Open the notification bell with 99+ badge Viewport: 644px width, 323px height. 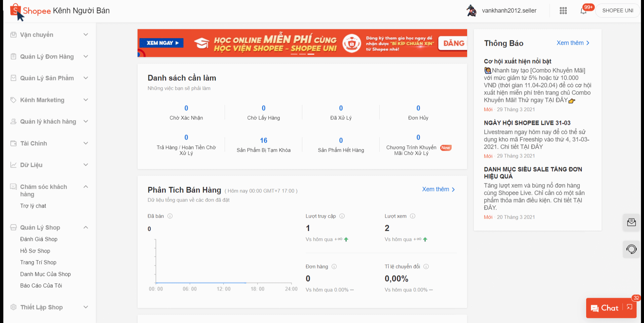tap(583, 11)
